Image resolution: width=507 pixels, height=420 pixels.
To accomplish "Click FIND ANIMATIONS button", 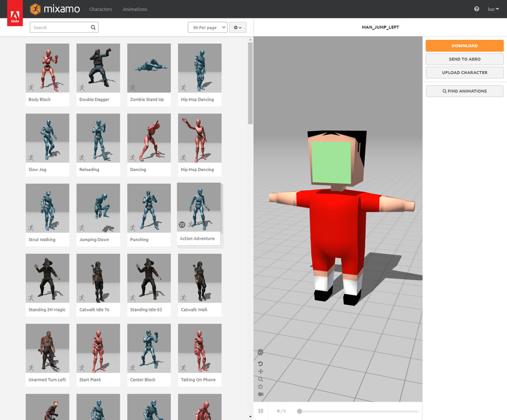I will 464,91.
